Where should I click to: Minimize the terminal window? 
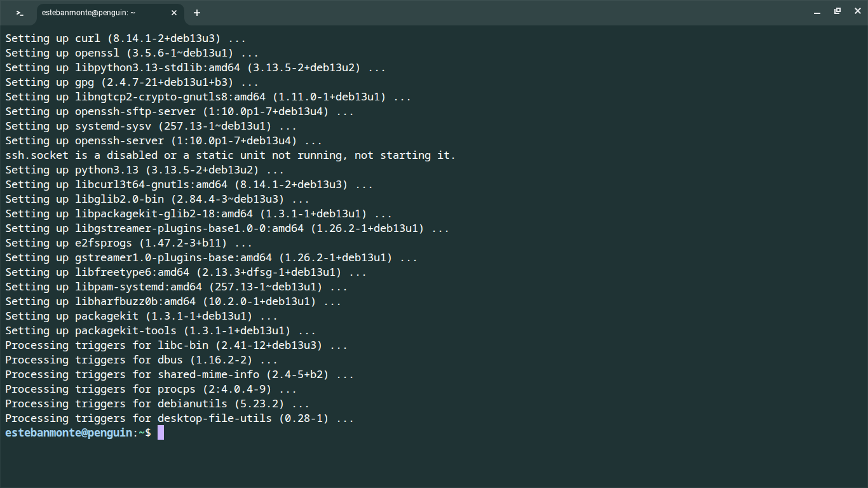pyautogui.click(x=818, y=13)
